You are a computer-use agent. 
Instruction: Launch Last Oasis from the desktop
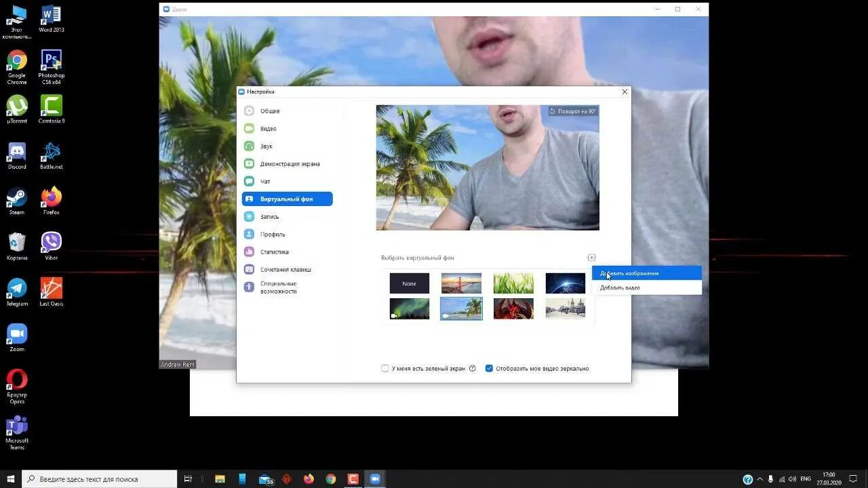[x=52, y=292]
